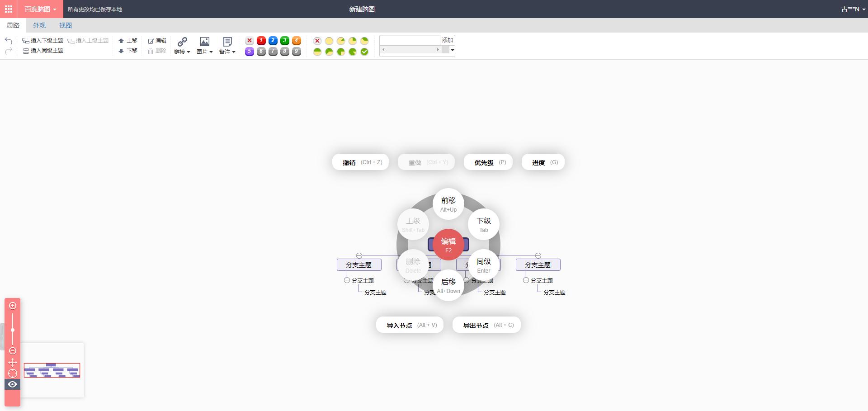This screenshot has height=411, width=868.
Task: Toggle the minimap eye visibility icon
Action: 13,384
